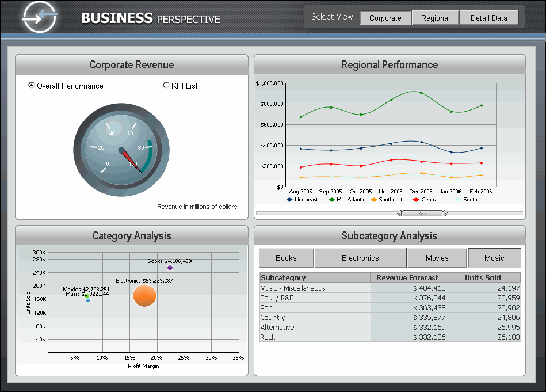Screen dimensions: 546x392
Task: Click the 24,806 units sold value
Action: pyautogui.click(x=509, y=317)
